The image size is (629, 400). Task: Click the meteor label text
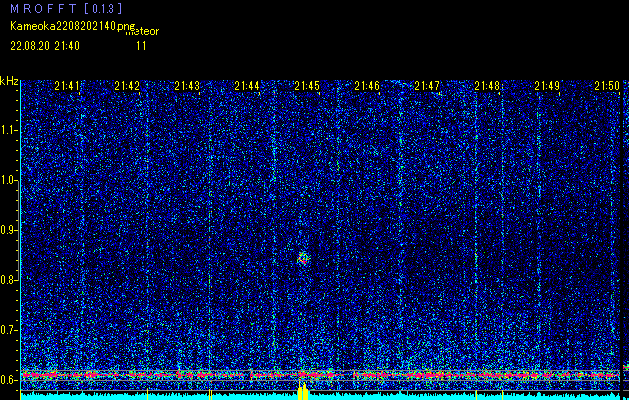[x=142, y=32]
